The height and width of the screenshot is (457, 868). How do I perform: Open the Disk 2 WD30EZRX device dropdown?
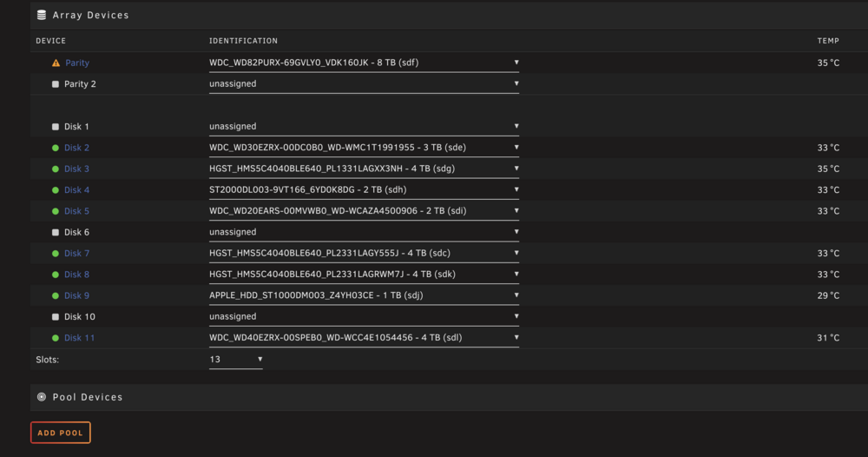click(x=364, y=148)
